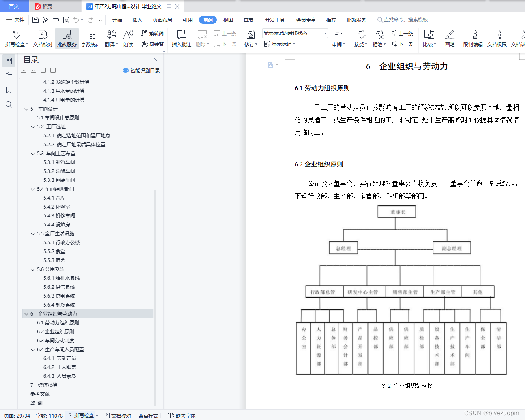Open the document proofreading tool
This screenshot has width=525, height=420.
43,38
